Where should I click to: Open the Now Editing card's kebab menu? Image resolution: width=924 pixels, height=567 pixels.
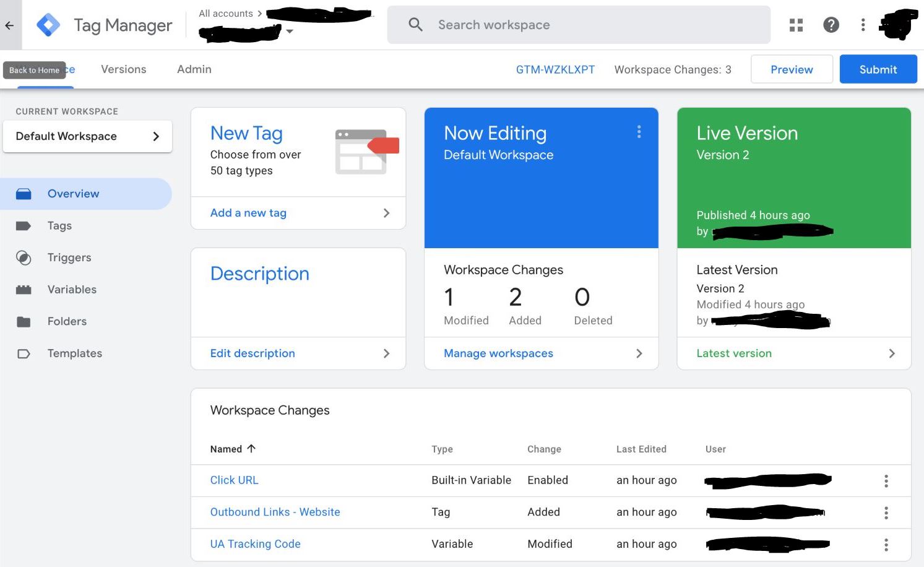(x=639, y=132)
